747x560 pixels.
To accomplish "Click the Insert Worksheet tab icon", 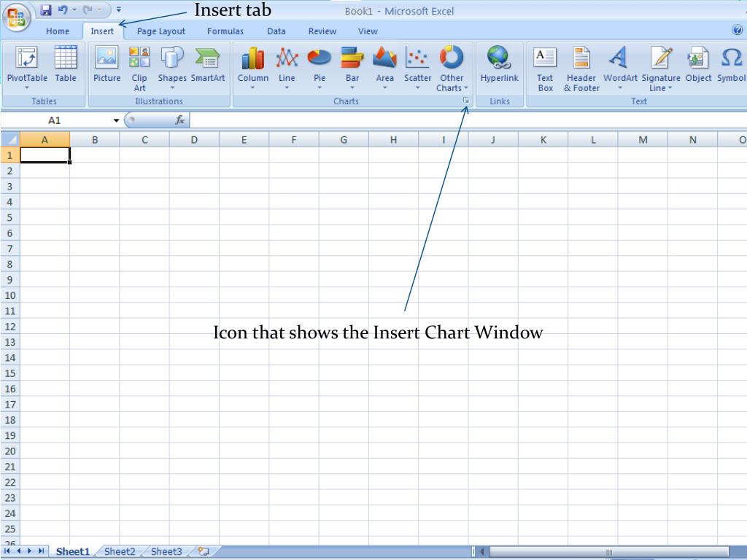I will point(204,551).
